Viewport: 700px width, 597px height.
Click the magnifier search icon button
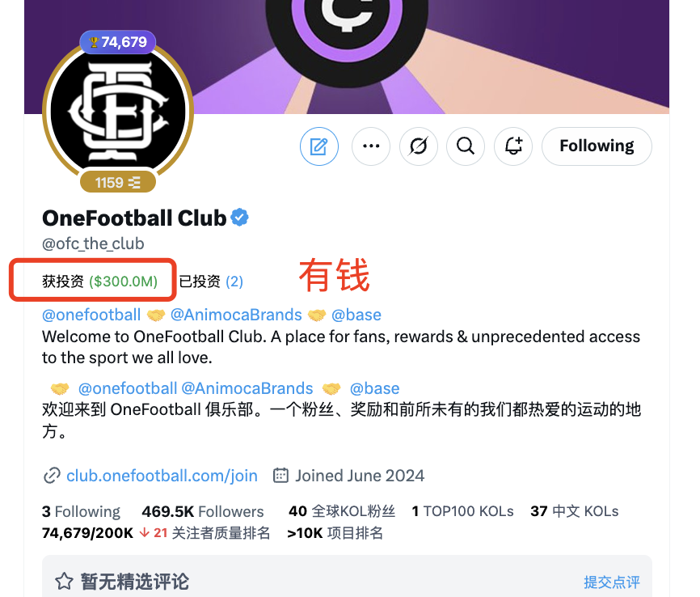[466, 146]
